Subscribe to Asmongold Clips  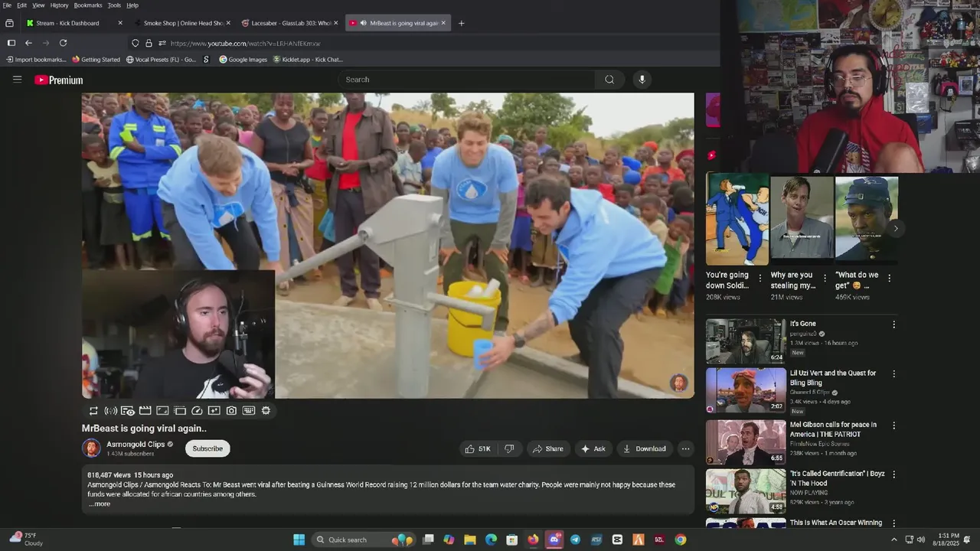click(x=207, y=448)
